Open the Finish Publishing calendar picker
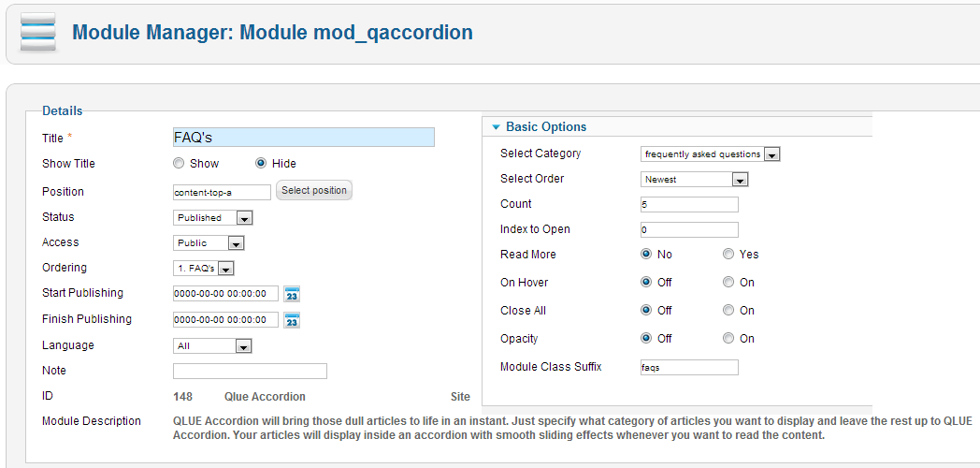Image resolution: width=980 pixels, height=468 pixels. 292,320
